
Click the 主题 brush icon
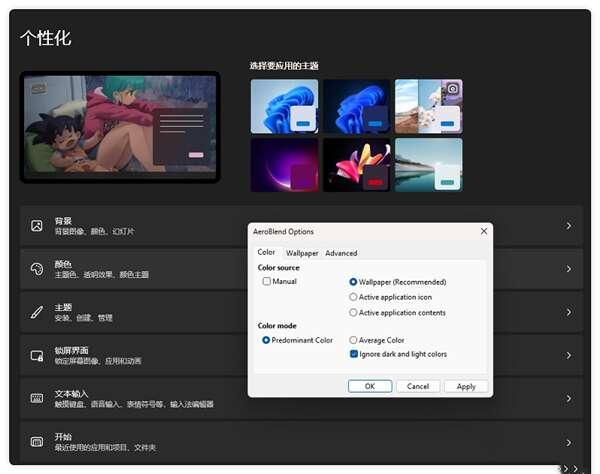tap(37, 312)
